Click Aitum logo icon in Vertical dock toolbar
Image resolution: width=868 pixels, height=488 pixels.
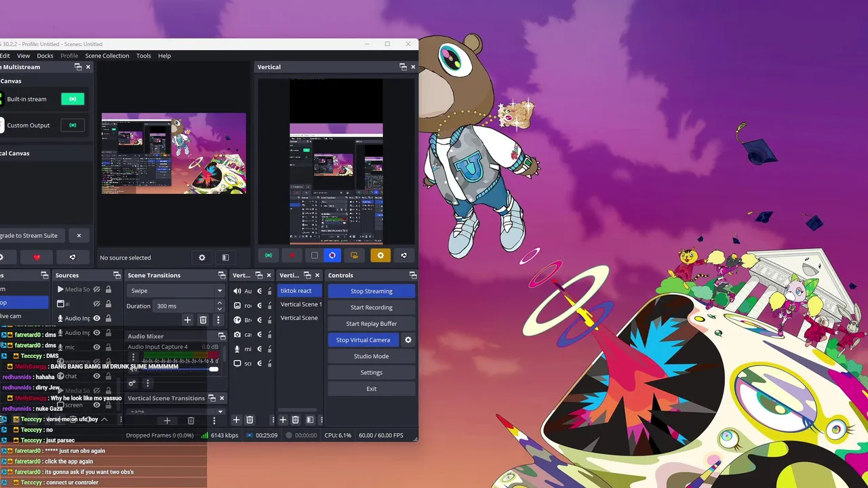(404, 256)
